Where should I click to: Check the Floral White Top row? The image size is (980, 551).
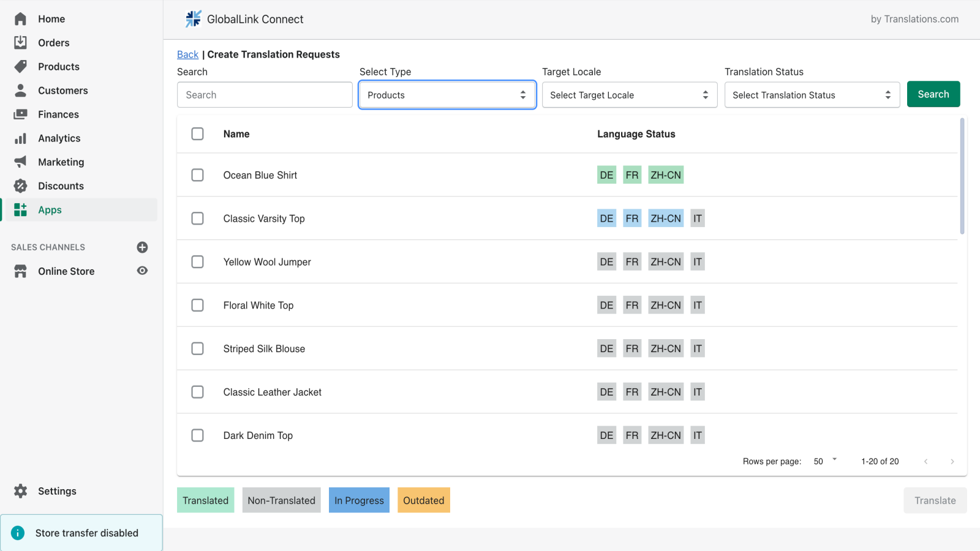click(x=197, y=305)
